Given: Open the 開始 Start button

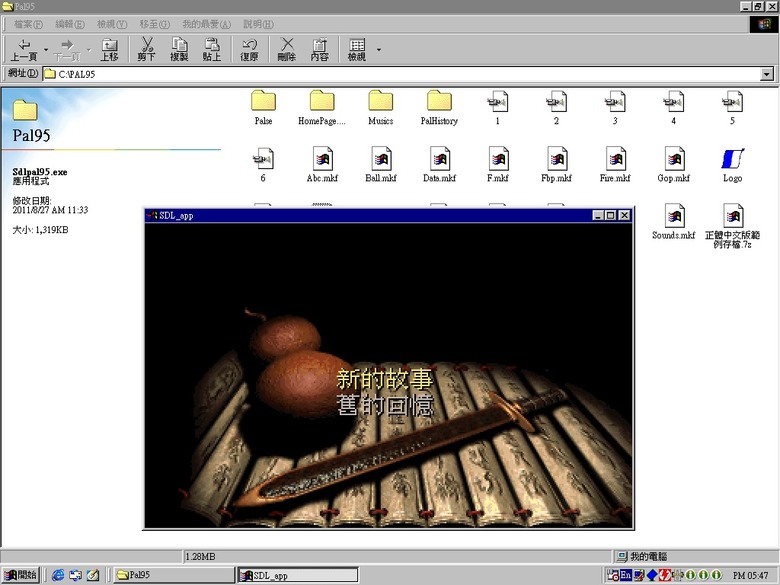Looking at the screenshot, I should point(20,575).
